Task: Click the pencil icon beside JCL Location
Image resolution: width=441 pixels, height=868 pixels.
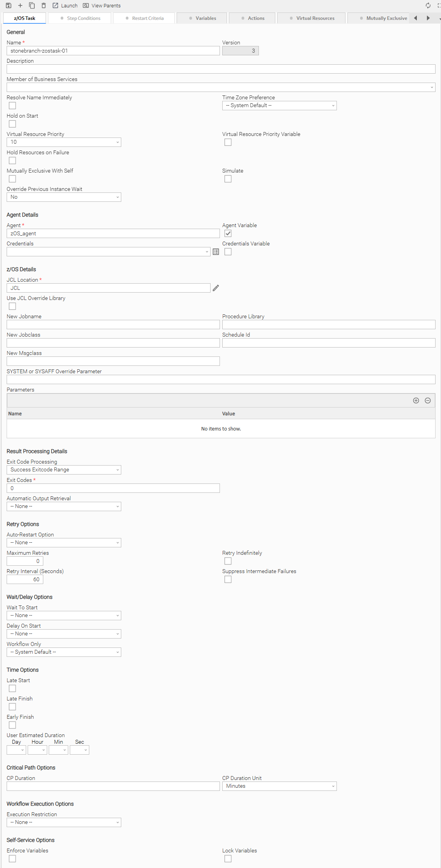Action: pyautogui.click(x=216, y=288)
